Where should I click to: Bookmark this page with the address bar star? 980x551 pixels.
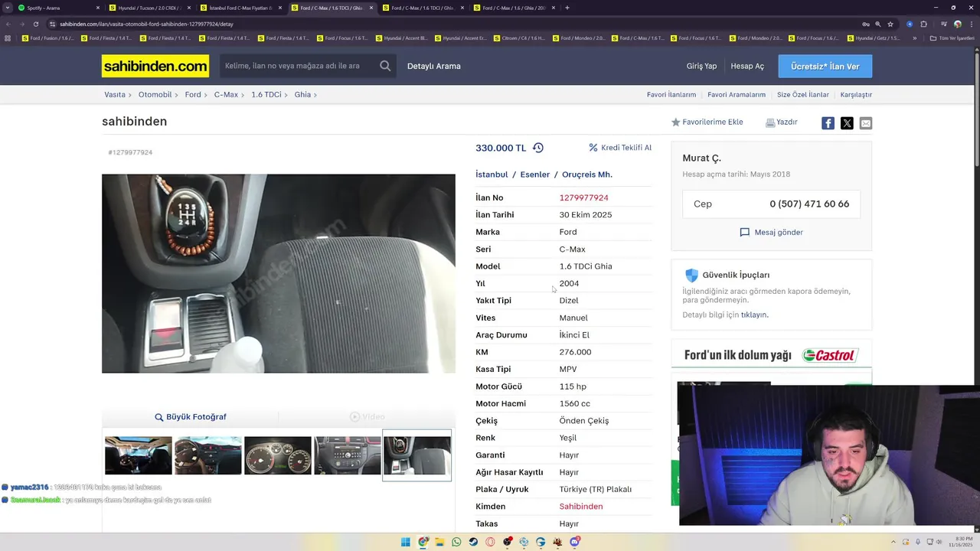click(x=890, y=24)
